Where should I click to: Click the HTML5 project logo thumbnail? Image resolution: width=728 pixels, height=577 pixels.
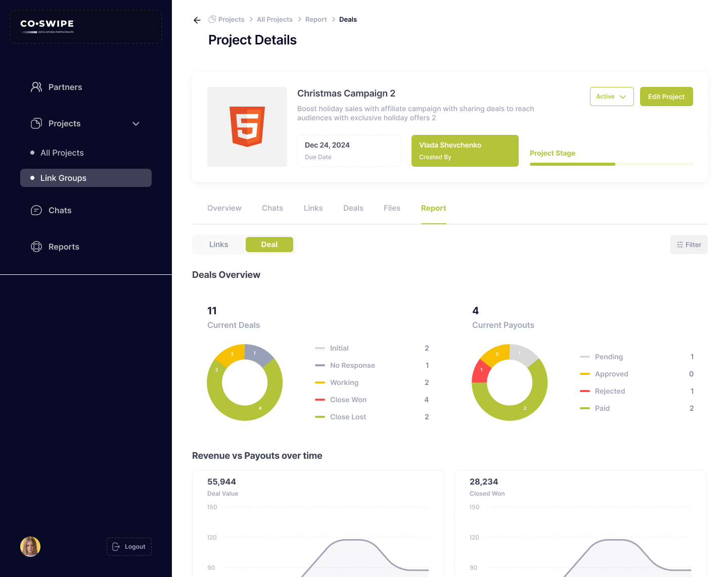tap(247, 127)
